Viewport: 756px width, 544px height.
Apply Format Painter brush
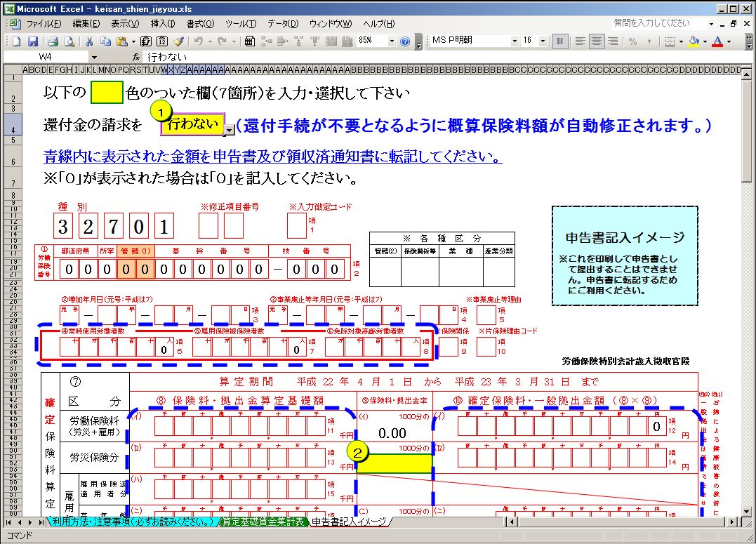point(179,41)
